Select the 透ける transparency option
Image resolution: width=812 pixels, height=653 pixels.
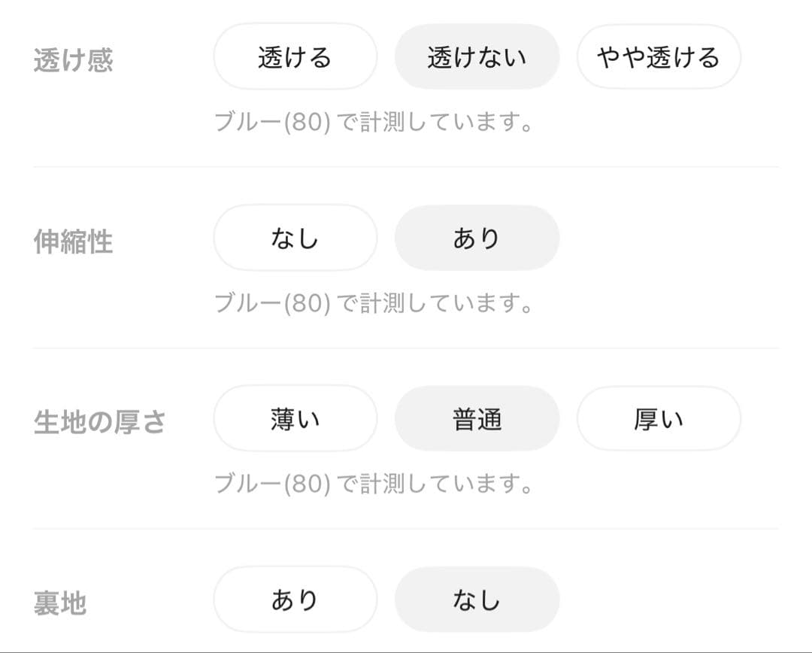[295, 56]
